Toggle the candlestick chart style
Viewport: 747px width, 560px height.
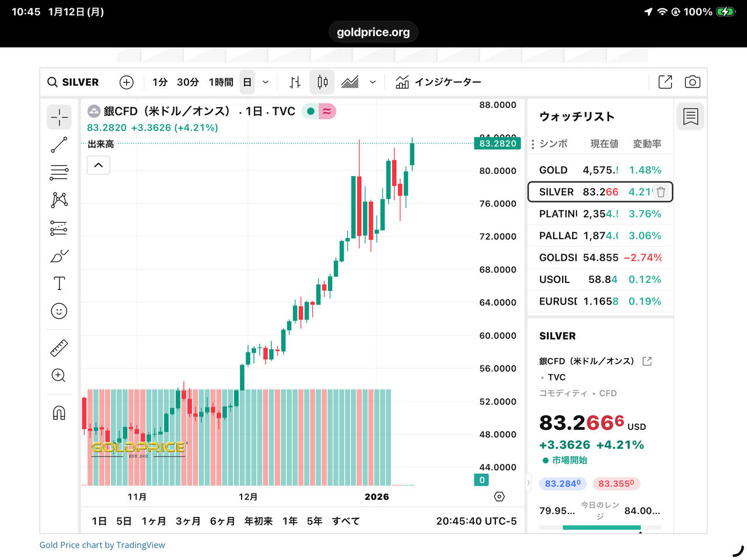[x=322, y=82]
